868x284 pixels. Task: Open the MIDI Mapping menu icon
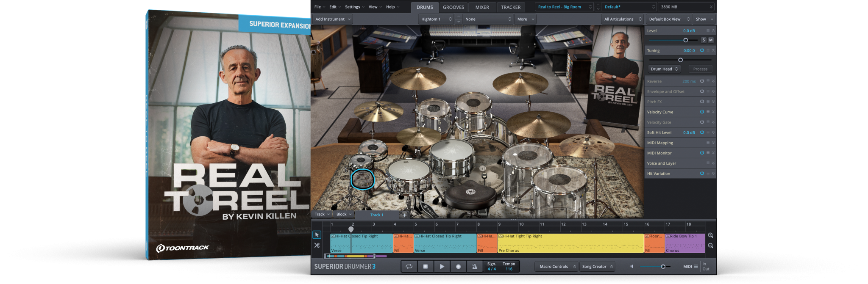pyautogui.click(x=708, y=143)
